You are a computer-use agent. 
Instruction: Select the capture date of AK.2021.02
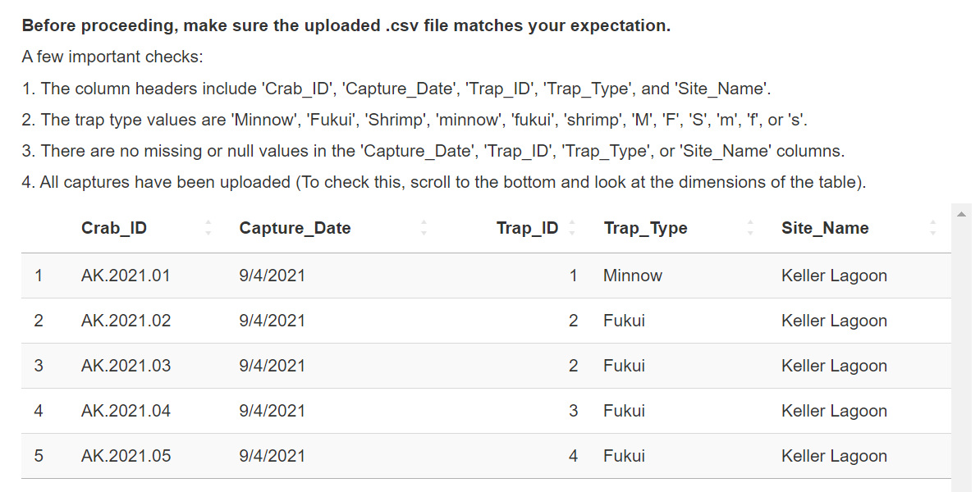(272, 321)
